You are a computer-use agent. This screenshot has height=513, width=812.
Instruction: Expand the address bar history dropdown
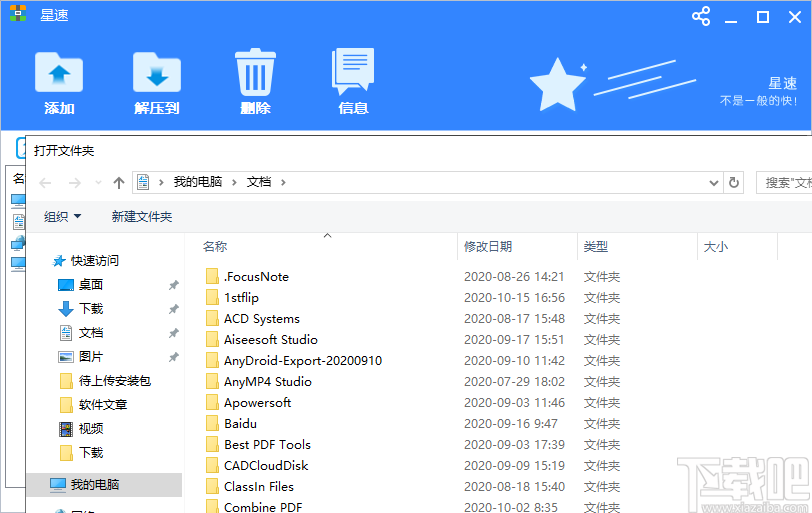click(714, 183)
